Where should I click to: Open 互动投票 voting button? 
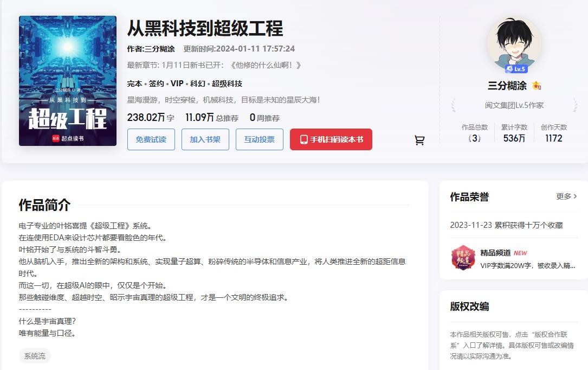259,139
